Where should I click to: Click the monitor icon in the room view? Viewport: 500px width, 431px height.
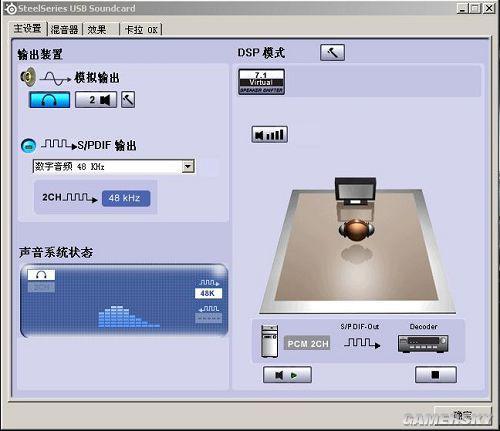355,191
